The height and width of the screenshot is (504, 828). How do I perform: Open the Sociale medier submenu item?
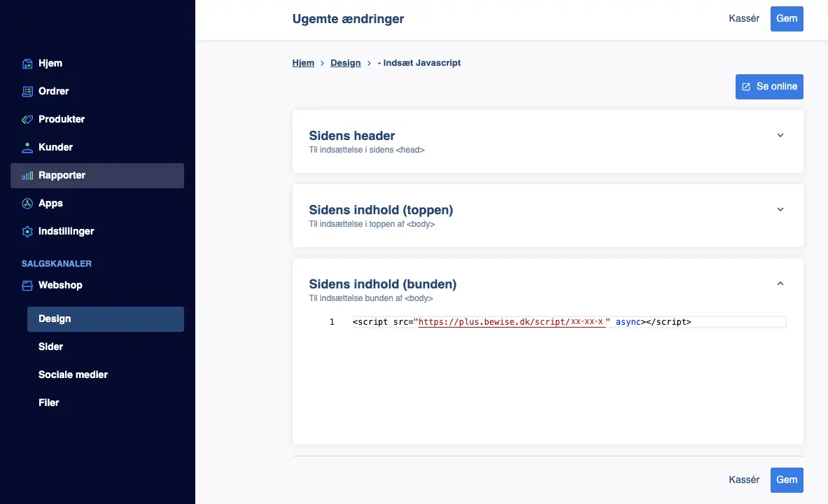pyautogui.click(x=106, y=375)
